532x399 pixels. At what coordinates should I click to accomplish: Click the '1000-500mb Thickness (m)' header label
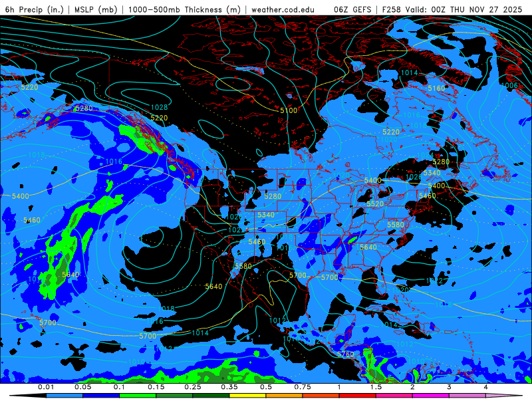185,9
